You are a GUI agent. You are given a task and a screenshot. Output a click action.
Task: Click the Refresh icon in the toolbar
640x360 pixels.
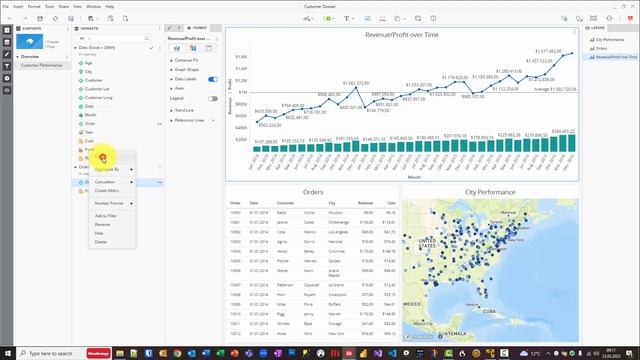pos(55,18)
